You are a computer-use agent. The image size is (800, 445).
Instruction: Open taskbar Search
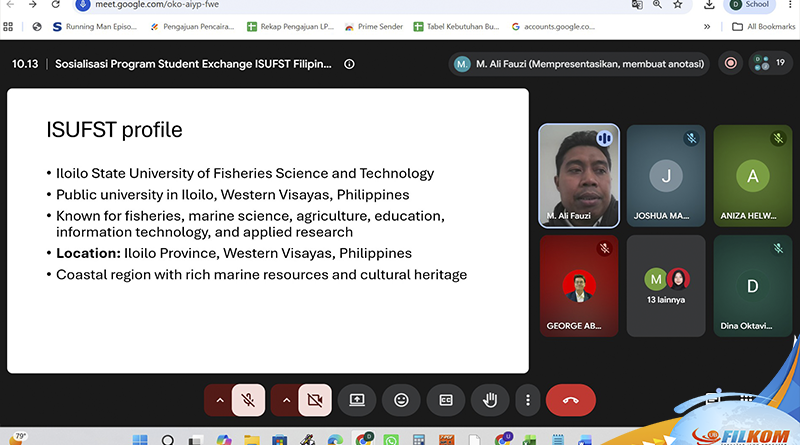point(167,439)
